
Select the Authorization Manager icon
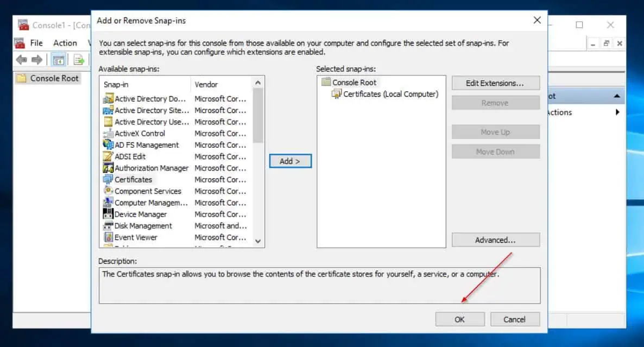(108, 168)
